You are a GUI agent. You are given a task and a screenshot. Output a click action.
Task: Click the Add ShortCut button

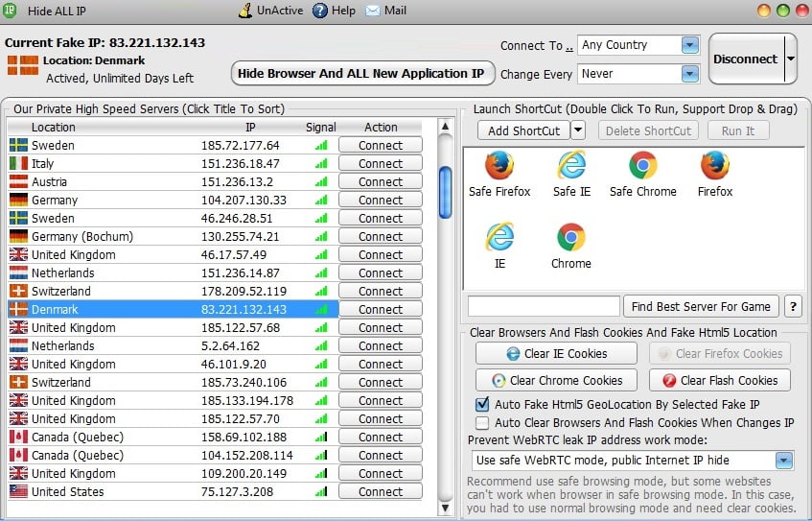523,130
